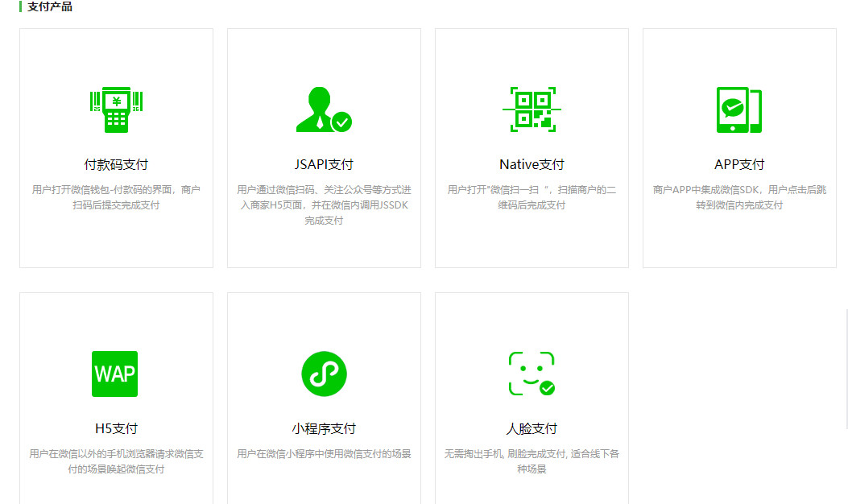
Task: Open the 小程序支付 title
Action: pyautogui.click(x=324, y=429)
